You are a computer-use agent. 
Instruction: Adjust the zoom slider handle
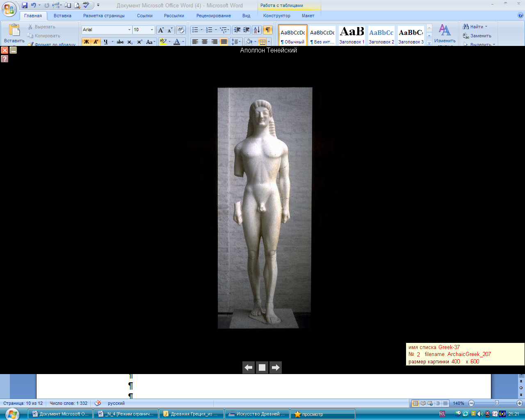point(497,403)
